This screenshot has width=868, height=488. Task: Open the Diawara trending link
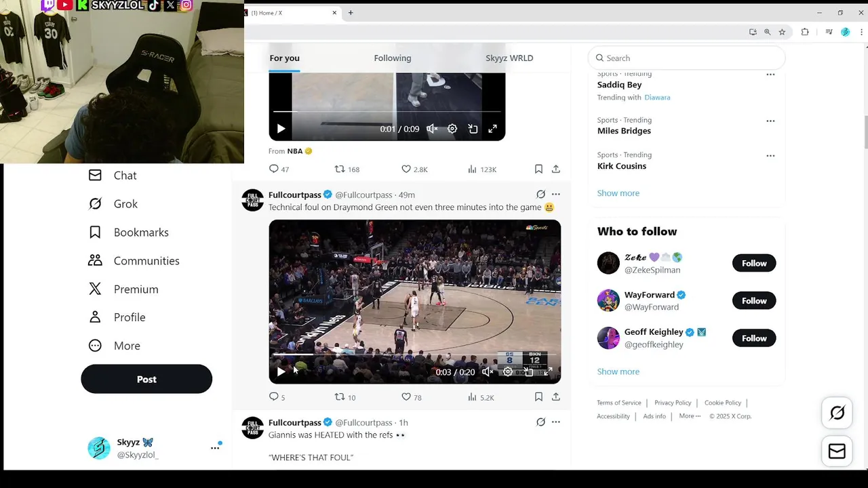[657, 98]
